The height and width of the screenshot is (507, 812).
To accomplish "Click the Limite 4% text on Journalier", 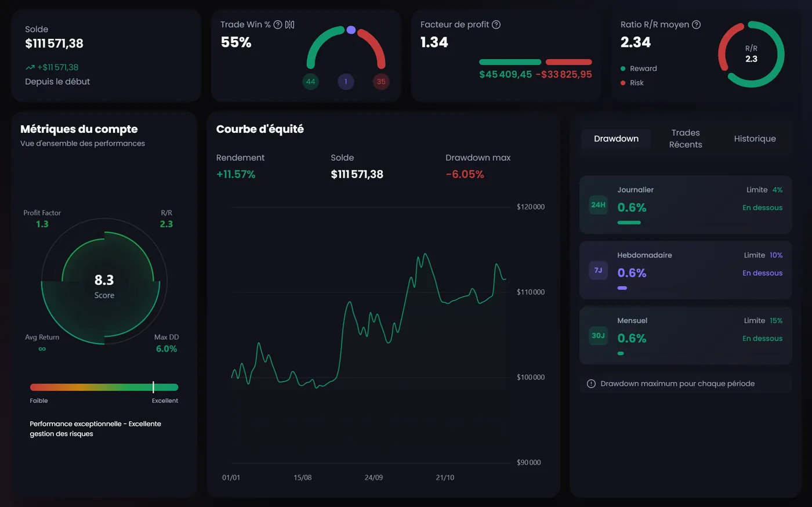I will 764,190.
